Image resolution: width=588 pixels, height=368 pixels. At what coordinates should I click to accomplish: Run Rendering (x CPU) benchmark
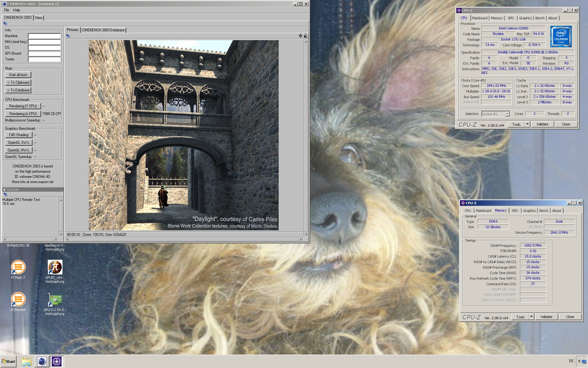point(23,114)
